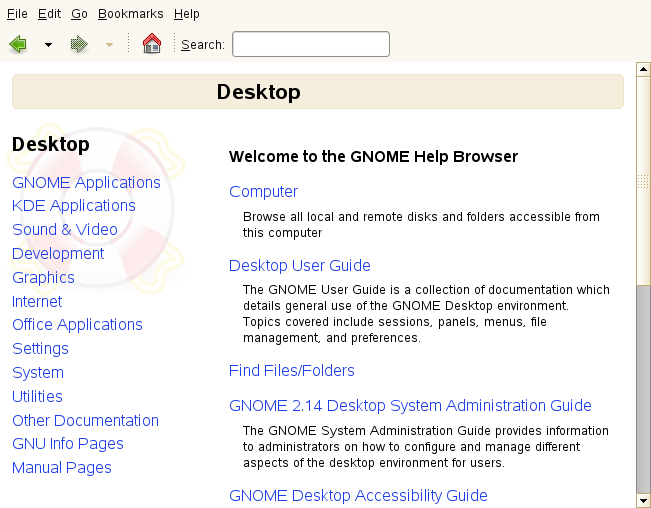651x508 pixels.
Task: Open the Go menu
Action: (x=79, y=14)
